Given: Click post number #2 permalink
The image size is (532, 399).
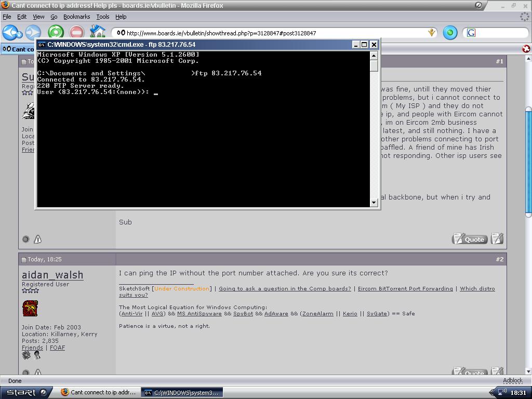Looking at the screenshot, I should 499,260.
